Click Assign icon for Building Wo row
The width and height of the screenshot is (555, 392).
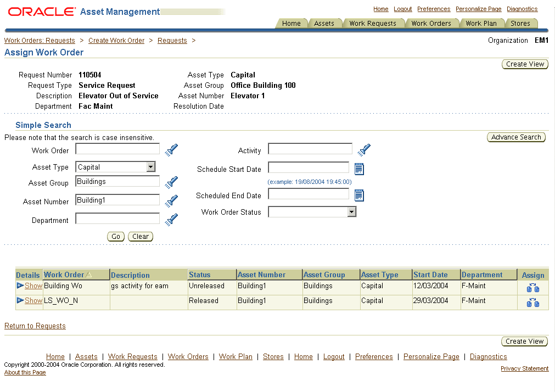tap(532, 288)
